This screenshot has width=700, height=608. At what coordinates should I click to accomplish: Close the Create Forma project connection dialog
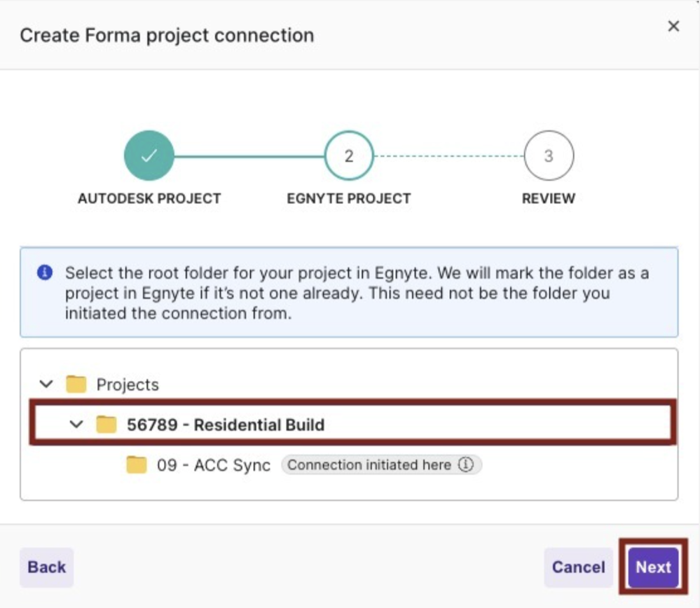[674, 27]
